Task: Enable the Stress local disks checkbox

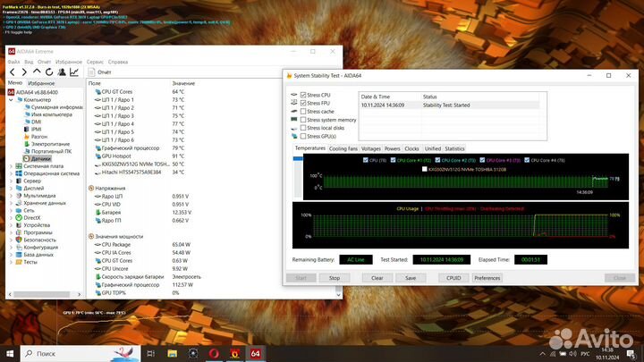Action: pyautogui.click(x=303, y=128)
